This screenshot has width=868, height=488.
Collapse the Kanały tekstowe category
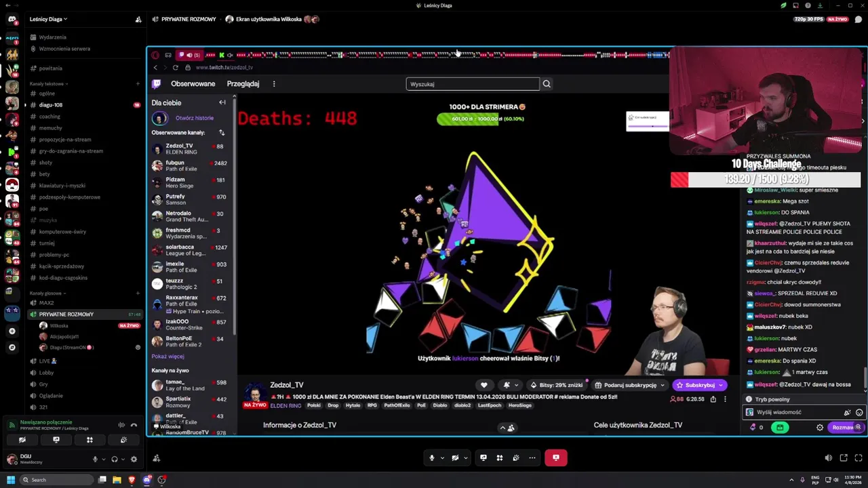(x=48, y=83)
